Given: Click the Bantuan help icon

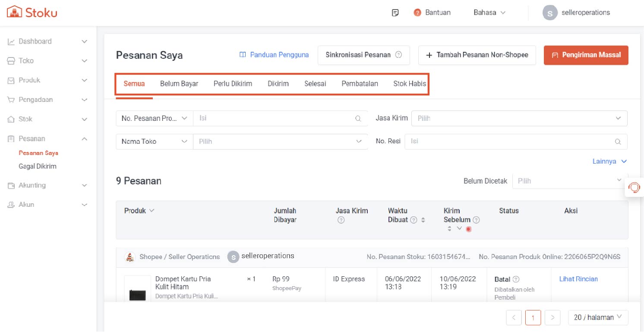Looking at the screenshot, I should [417, 13].
